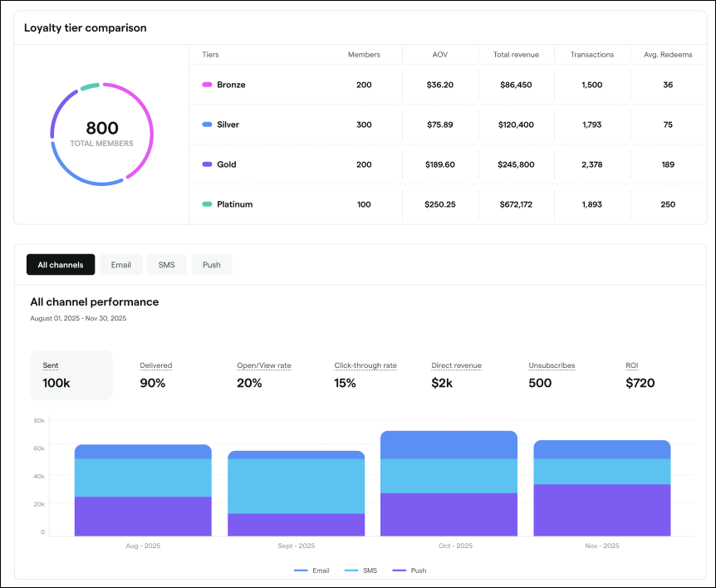Click the teal Platinum tier color dot
Viewport: 716px width, 588px height.
pos(207,204)
